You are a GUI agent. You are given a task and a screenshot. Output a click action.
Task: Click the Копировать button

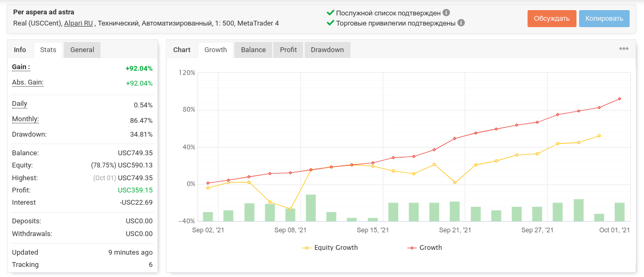point(604,19)
